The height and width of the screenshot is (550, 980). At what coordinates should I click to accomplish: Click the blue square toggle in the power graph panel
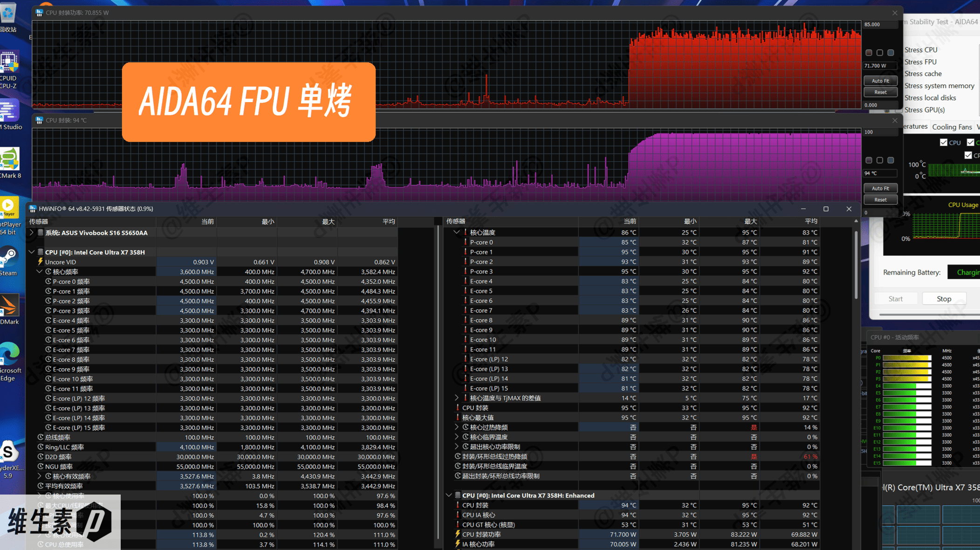tap(891, 53)
